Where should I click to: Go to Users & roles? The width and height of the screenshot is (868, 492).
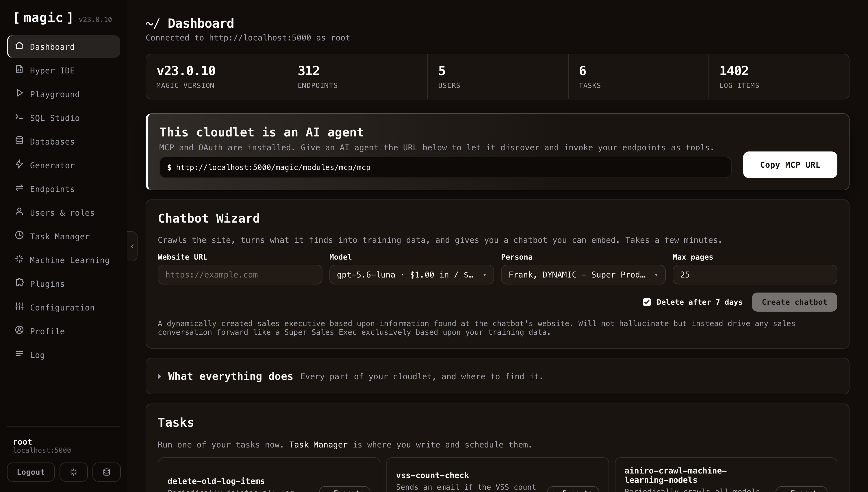(64, 212)
